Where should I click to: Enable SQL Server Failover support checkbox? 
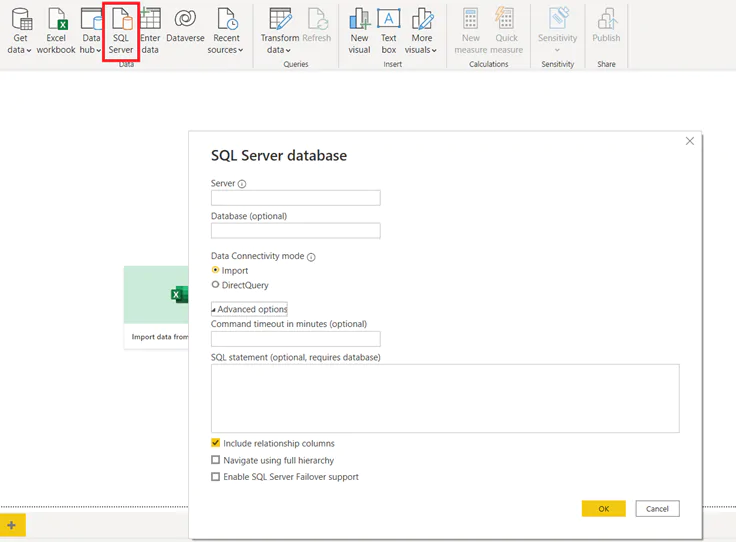215,477
